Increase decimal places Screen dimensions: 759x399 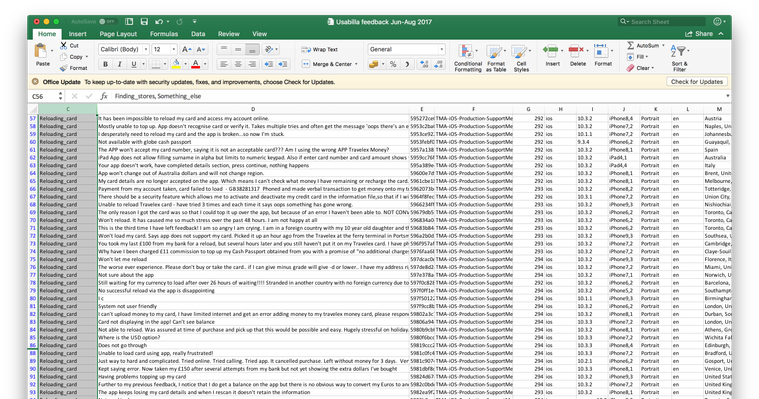click(424, 64)
